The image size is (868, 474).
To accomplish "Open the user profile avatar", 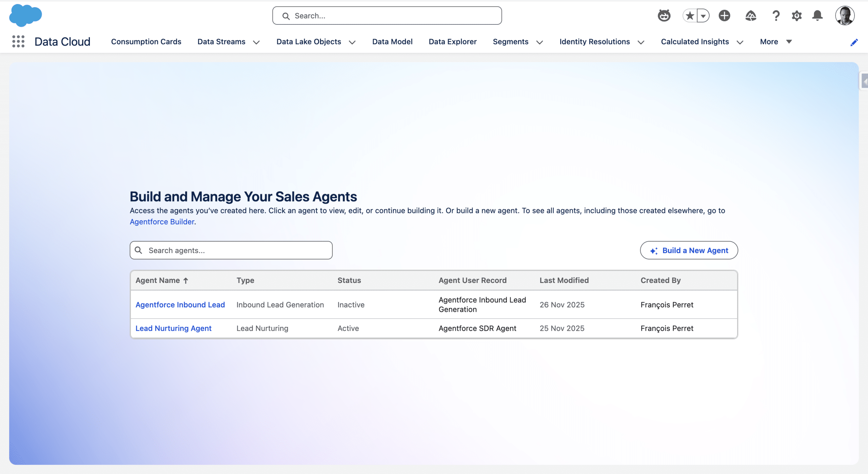I will (x=845, y=16).
